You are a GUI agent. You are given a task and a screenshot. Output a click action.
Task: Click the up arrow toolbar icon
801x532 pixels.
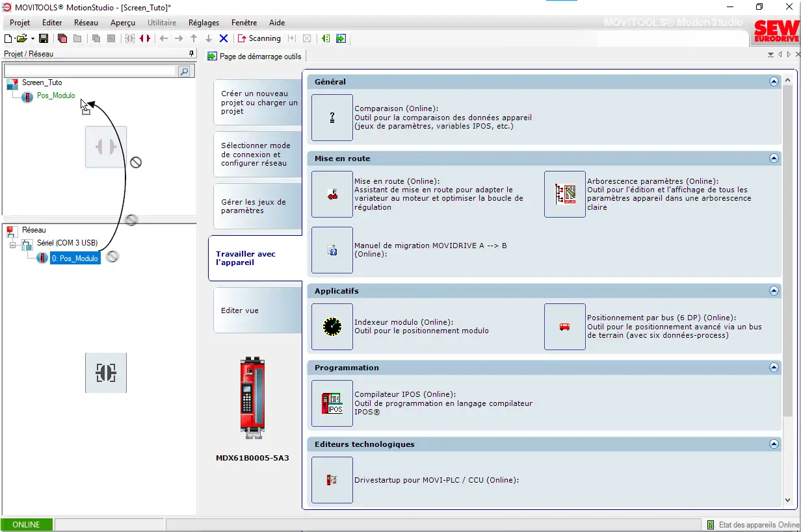pyautogui.click(x=194, y=39)
